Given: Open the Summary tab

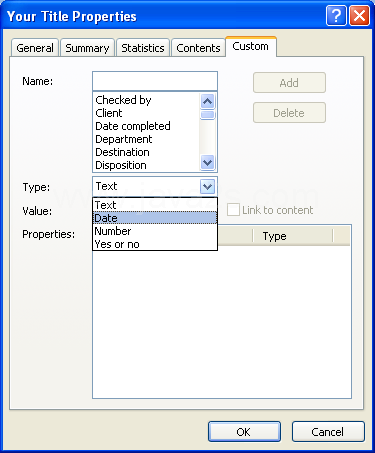Looking at the screenshot, I should [87, 48].
